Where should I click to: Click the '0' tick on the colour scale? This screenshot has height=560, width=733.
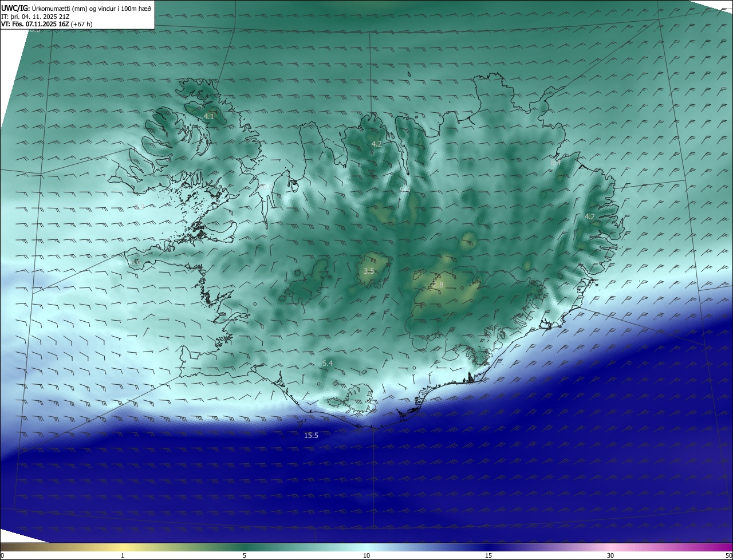pos(2,555)
